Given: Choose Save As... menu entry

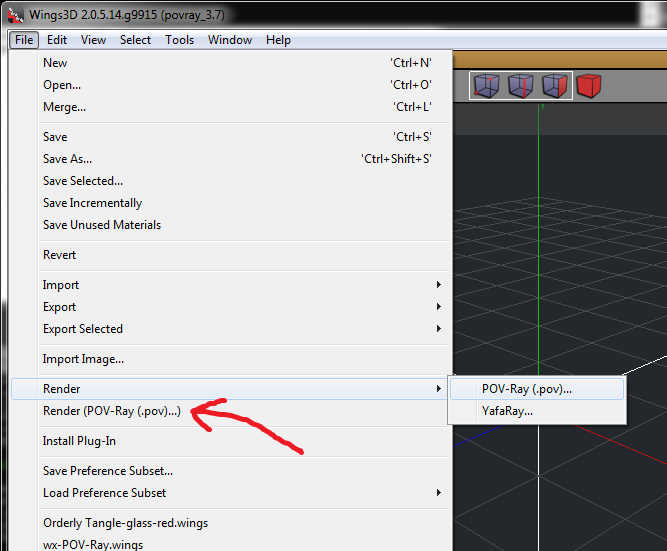Looking at the screenshot, I should pos(231,159).
